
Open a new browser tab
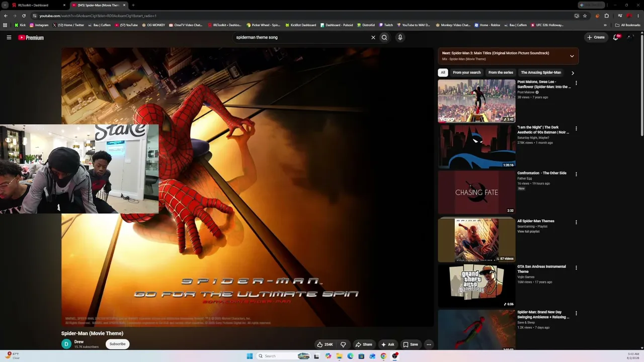[133, 5]
